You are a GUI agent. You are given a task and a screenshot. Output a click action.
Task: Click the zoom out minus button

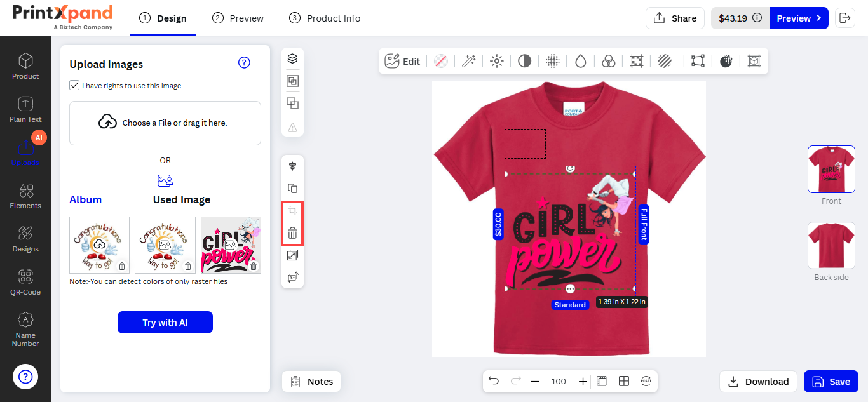click(x=535, y=381)
